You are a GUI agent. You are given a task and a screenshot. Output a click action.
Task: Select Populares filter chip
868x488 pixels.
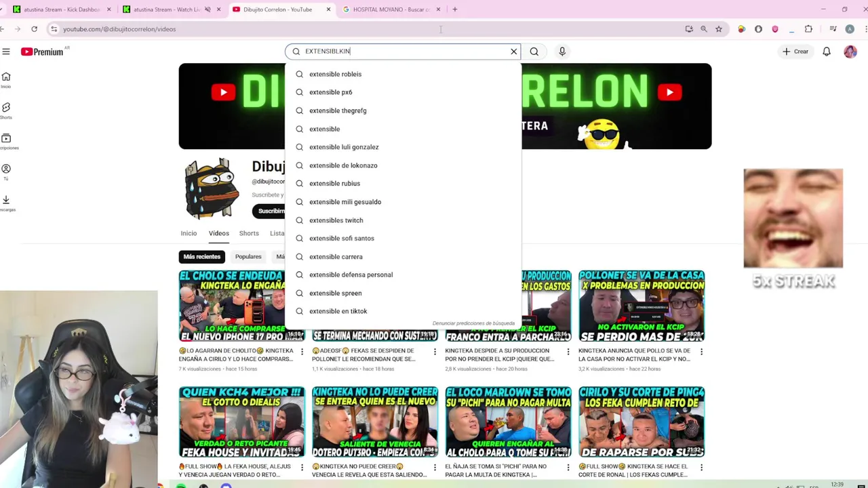point(248,257)
